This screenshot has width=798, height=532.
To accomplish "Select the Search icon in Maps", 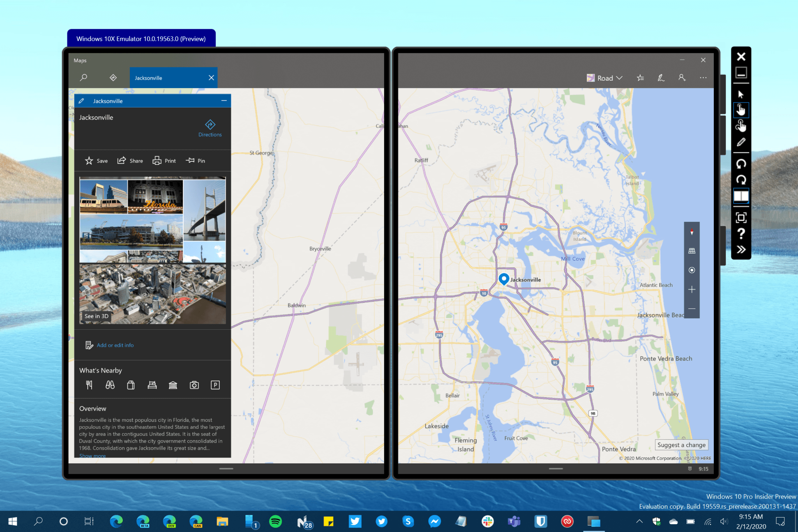I will [83, 78].
